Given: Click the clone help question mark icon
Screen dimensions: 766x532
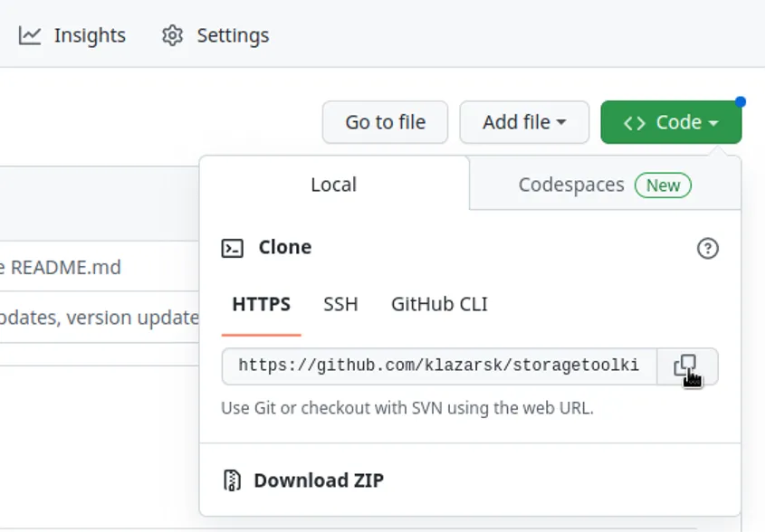Looking at the screenshot, I should point(708,248).
